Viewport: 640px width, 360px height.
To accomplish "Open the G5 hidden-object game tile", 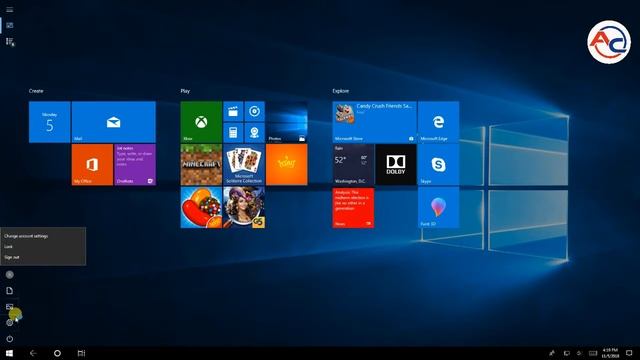I will coord(244,207).
